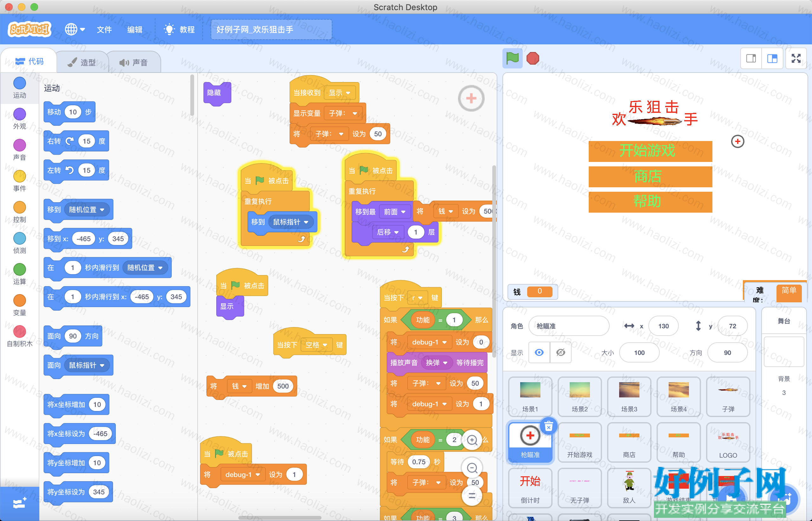The width and height of the screenshot is (812, 521).
Task: Reset workspace zoom with equals icon
Action: coord(472,496)
